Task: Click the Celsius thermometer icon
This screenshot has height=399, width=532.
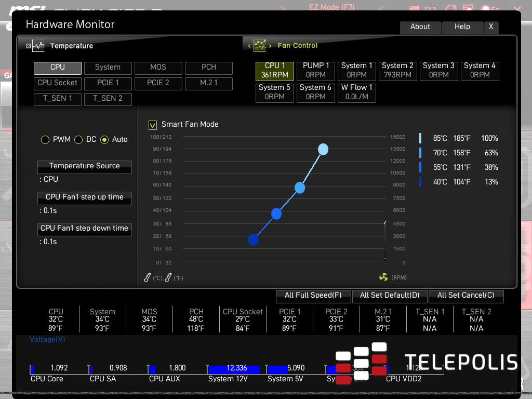Action: (x=148, y=278)
